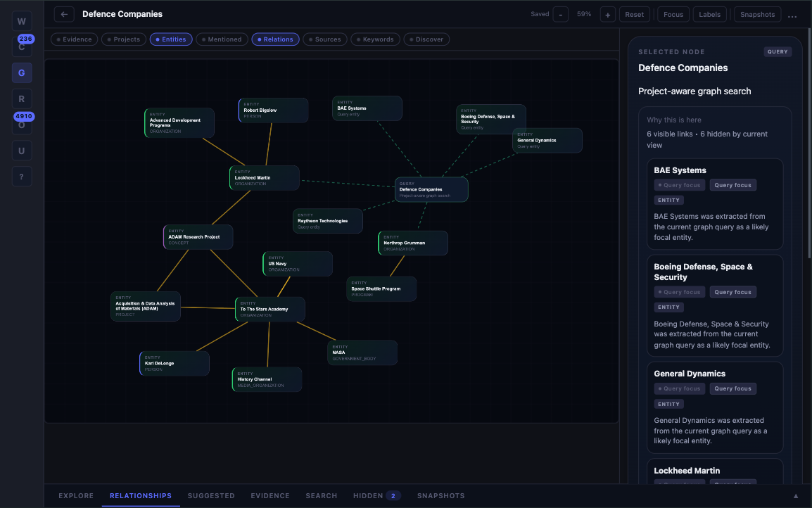Viewport: 812px width, 508px height.
Task: Toggle the Evidence filter chip
Action: click(74, 39)
